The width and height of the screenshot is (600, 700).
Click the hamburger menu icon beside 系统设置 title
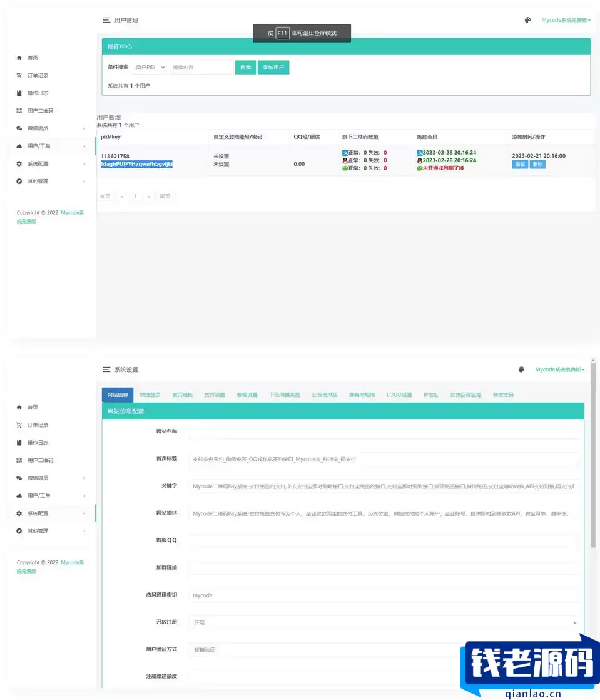point(106,369)
